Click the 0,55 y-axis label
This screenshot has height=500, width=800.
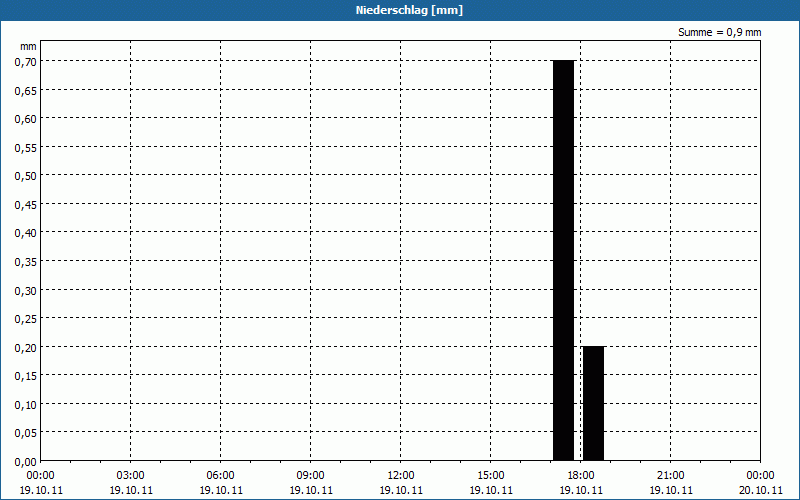click(26, 148)
